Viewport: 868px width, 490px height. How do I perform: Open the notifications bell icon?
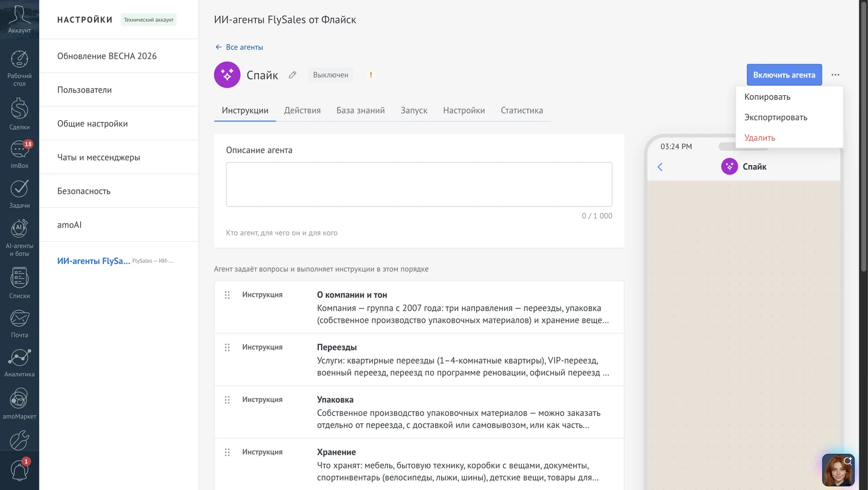[19, 469]
